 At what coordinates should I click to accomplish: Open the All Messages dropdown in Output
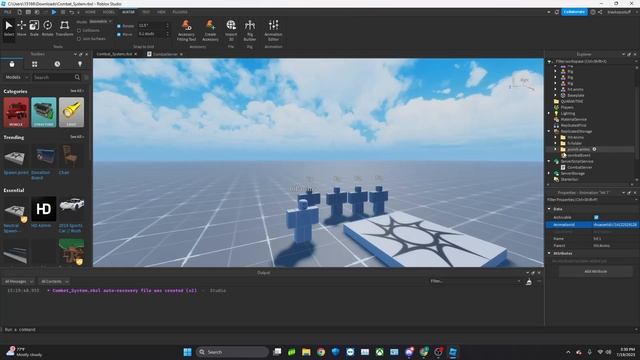coord(19,282)
